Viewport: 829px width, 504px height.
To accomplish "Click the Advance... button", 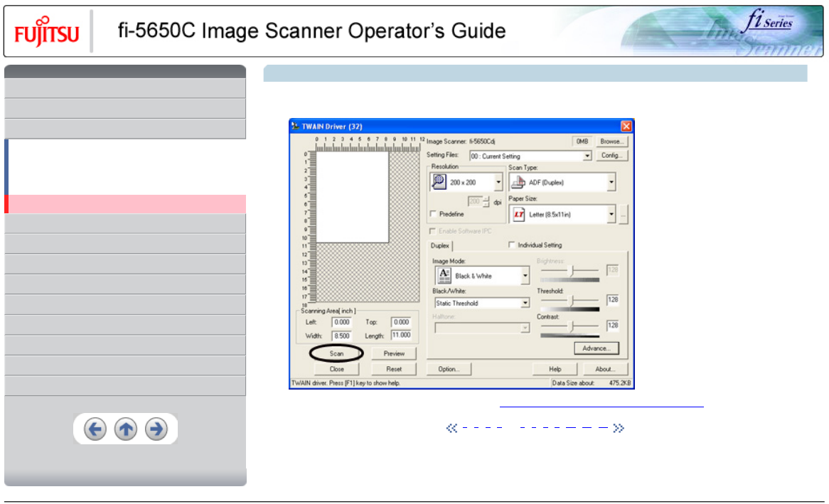I will point(597,348).
